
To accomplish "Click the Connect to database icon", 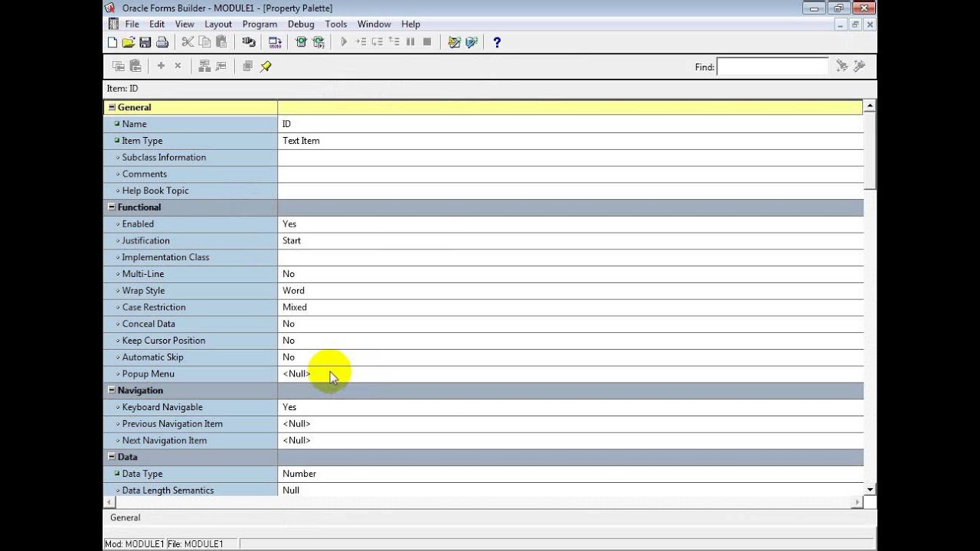I will (x=249, y=42).
